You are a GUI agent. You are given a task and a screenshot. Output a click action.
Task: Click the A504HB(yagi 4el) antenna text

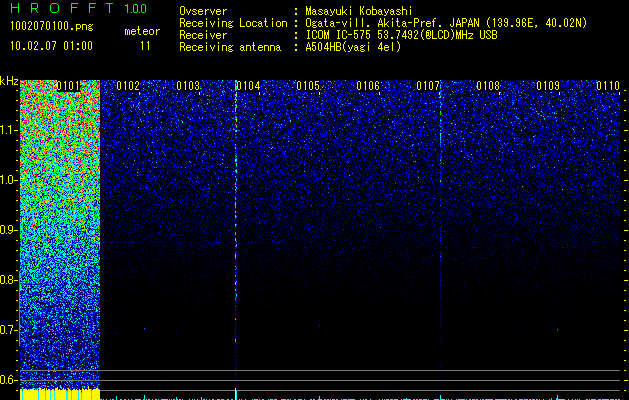(x=353, y=47)
